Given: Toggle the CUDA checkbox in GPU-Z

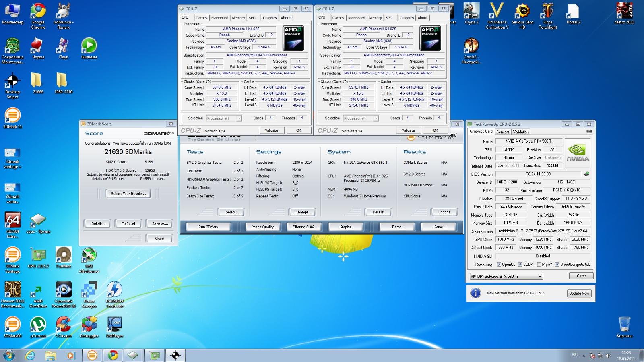Looking at the screenshot, I should pos(520,265).
